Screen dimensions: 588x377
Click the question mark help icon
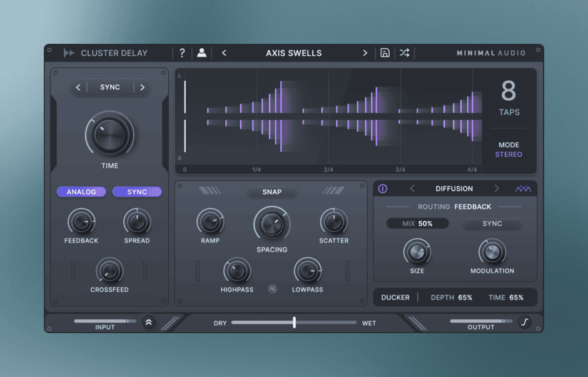pyautogui.click(x=182, y=53)
